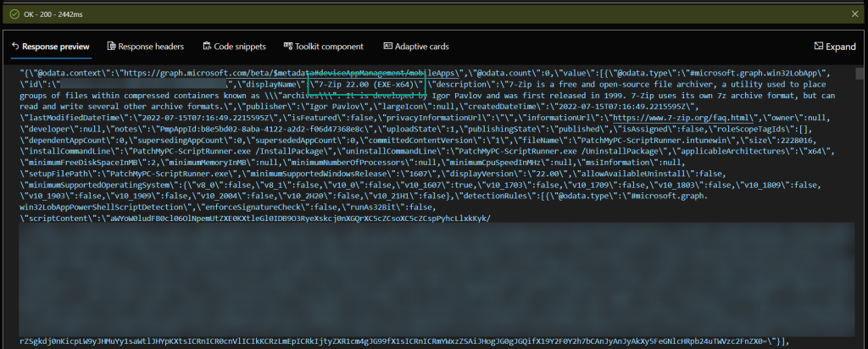Viewport: 868px width, 349px height.
Task: Click the green OK status check icon
Action: [x=15, y=14]
